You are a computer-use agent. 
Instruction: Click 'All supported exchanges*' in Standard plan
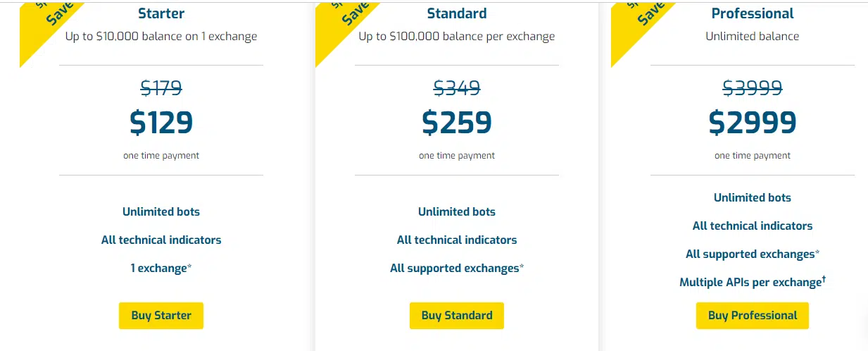pyautogui.click(x=457, y=268)
